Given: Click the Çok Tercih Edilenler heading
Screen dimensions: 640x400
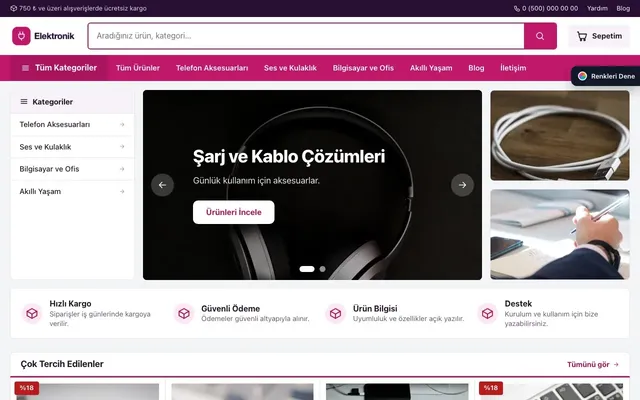Looking at the screenshot, I should tap(62, 364).
